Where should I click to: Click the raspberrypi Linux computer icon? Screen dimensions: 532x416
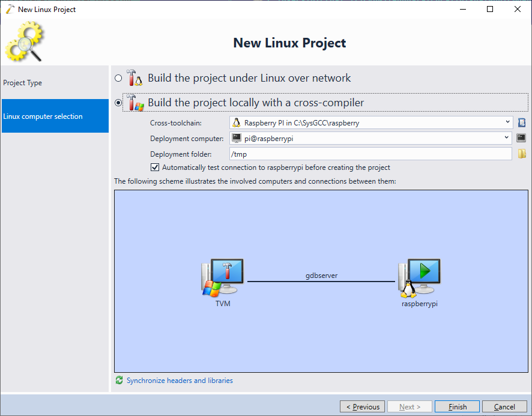419,278
